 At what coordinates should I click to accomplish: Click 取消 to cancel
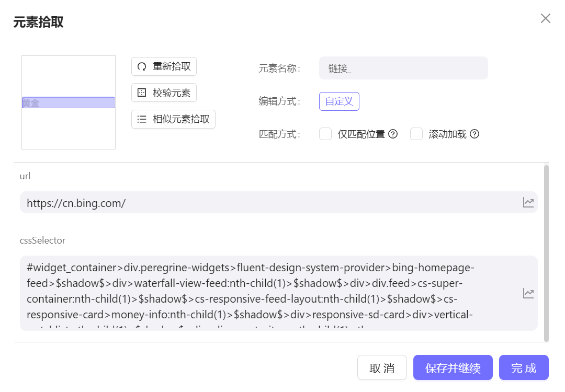(382, 368)
